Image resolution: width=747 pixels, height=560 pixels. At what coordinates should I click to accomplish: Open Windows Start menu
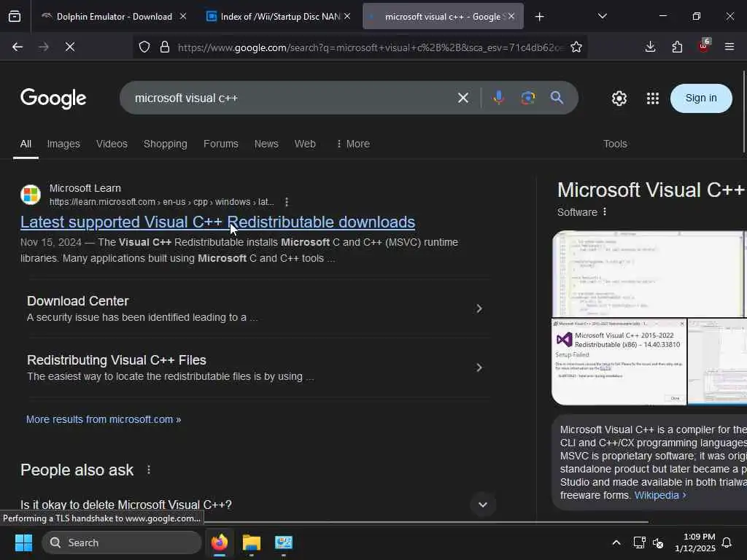[x=23, y=542]
